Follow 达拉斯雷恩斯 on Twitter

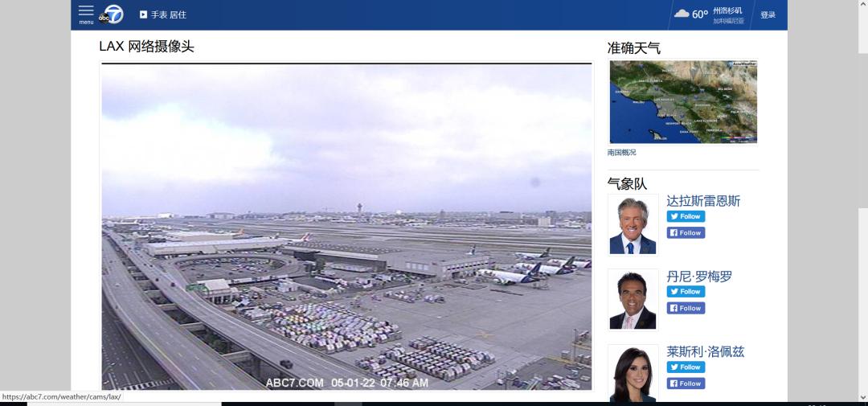coord(686,216)
